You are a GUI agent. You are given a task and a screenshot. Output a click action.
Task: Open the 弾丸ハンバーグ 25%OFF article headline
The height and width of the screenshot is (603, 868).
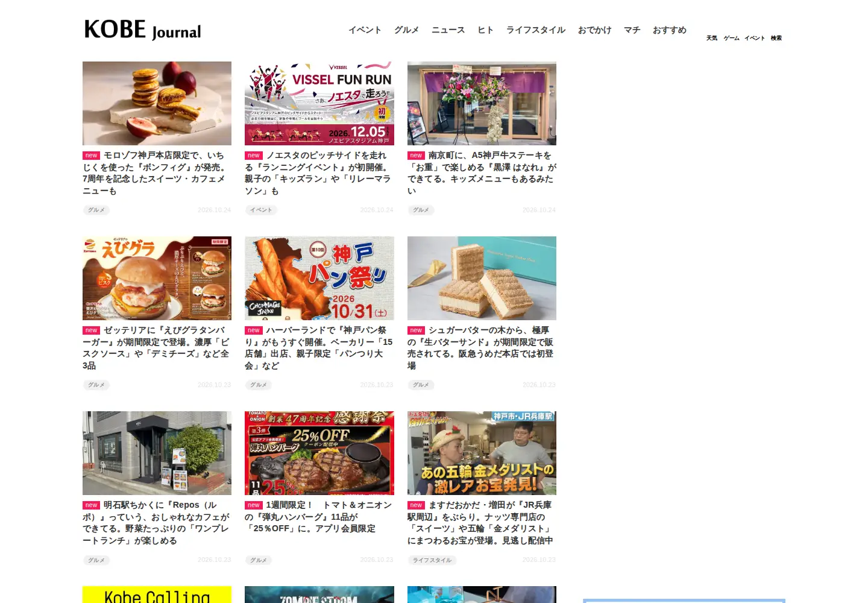tap(318, 517)
